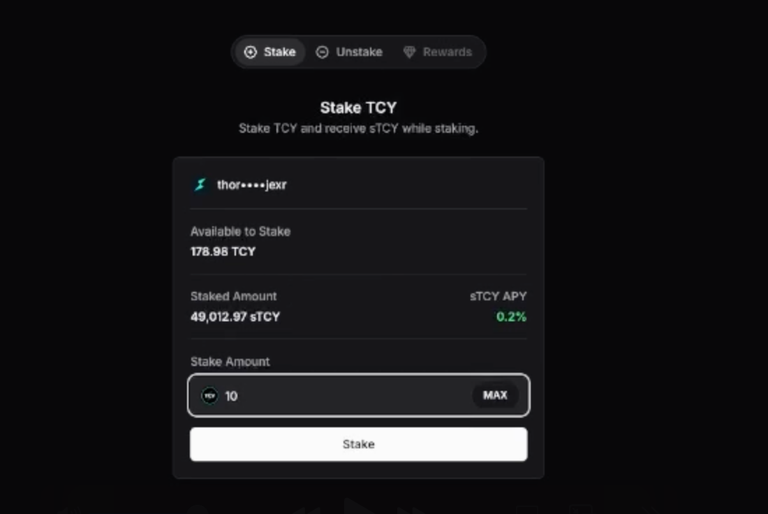The width and height of the screenshot is (768, 514).
Task: Click the 49,012.97 sTCY staked amount
Action: click(x=235, y=317)
